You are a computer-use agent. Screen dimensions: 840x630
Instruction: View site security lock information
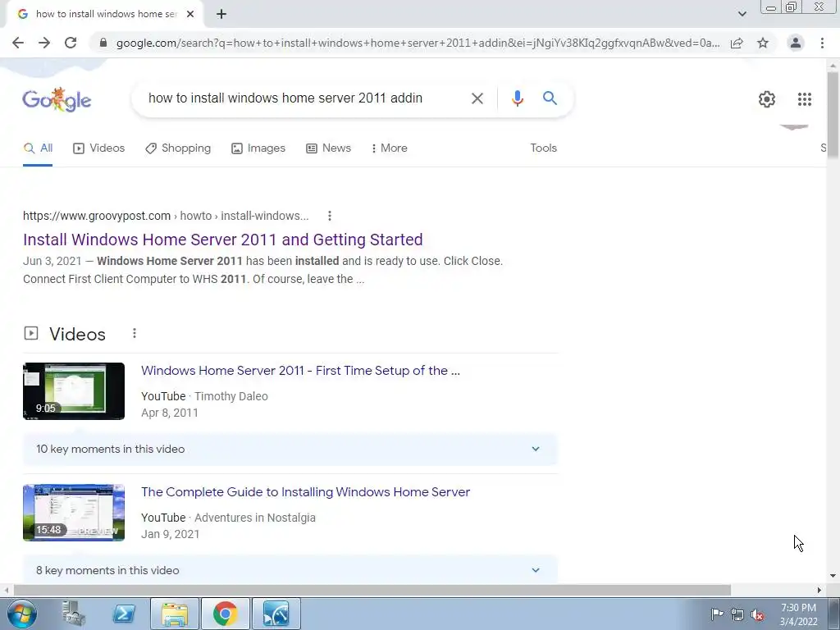click(103, 43)
